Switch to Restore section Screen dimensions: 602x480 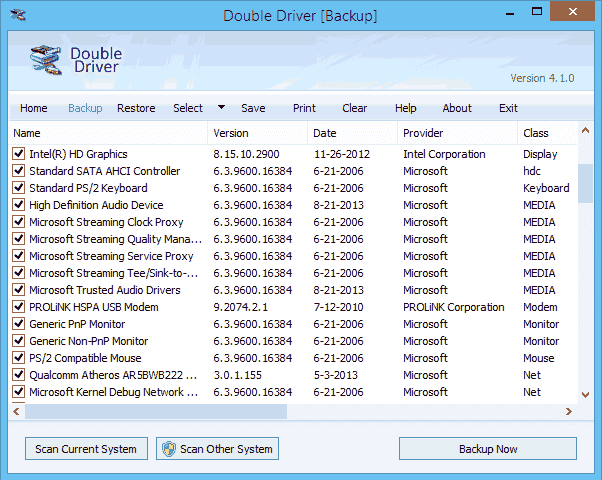pyautogui.click(x=136, y=108)
